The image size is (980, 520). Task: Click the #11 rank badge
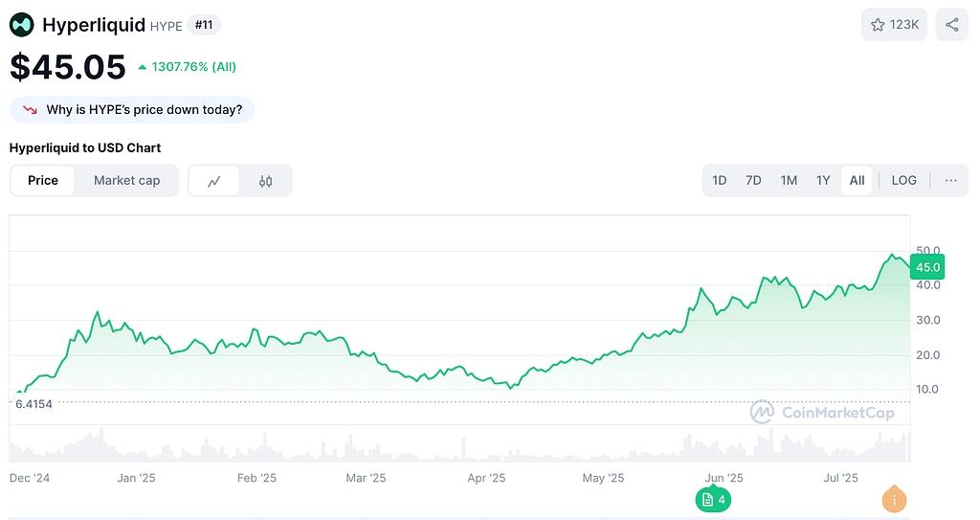pos(204,25)
